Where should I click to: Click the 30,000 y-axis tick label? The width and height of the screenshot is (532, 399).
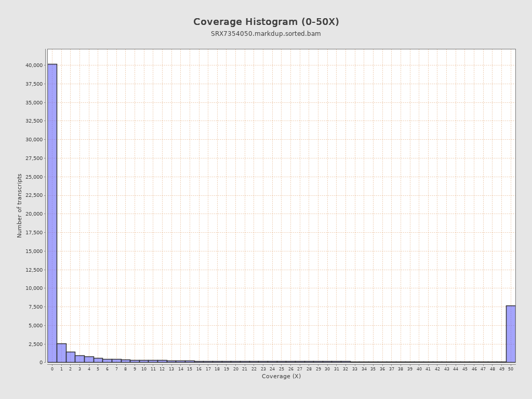pyautogui.click(x=34, y=140)
